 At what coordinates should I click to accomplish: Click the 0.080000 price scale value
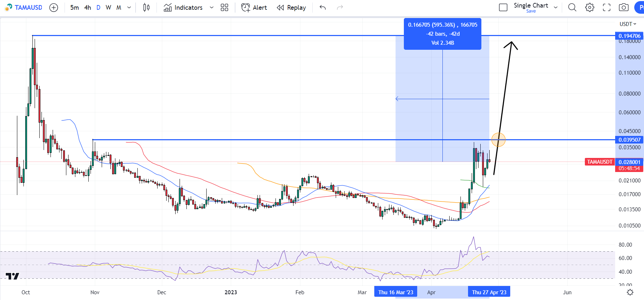630,94
